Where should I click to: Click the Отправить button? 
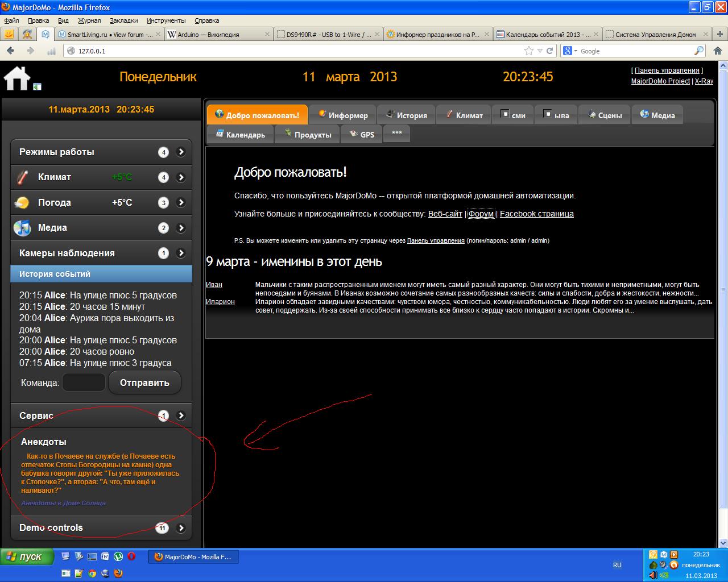(144, 383)
